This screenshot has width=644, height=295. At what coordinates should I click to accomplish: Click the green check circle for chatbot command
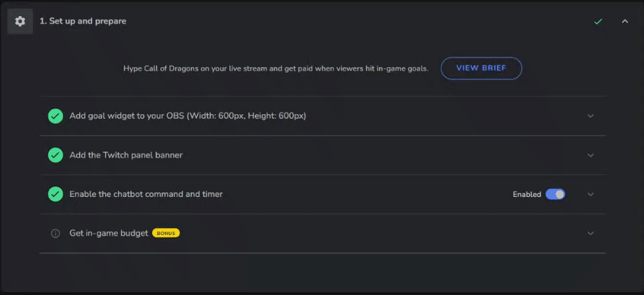pos(55,194)
